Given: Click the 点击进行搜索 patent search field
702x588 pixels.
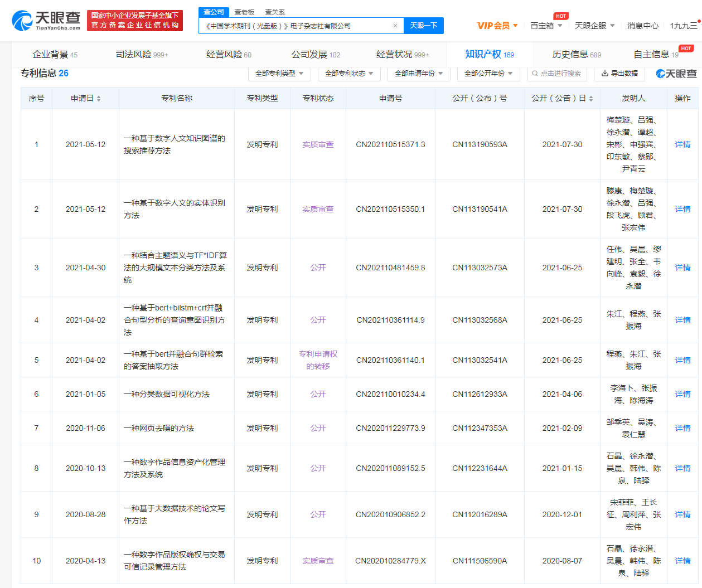Looking at the screenshot, I should click(x=556, y=74).
